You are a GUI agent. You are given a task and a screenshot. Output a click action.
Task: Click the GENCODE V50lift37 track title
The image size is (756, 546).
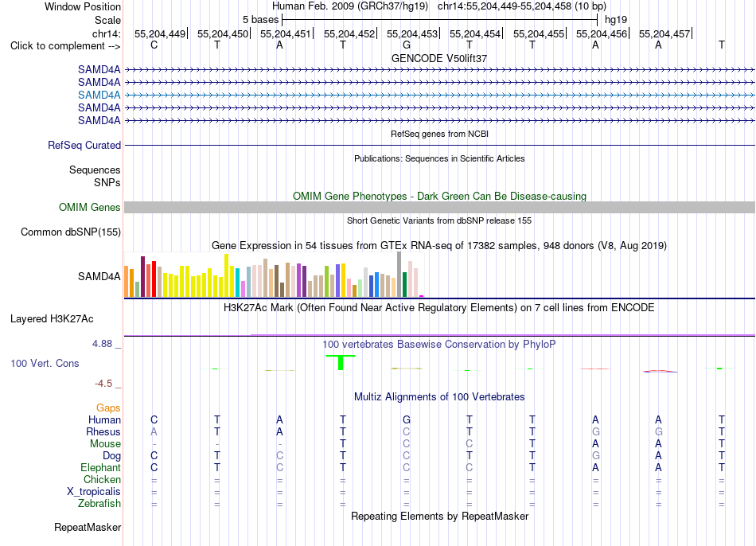pos(439,58)
